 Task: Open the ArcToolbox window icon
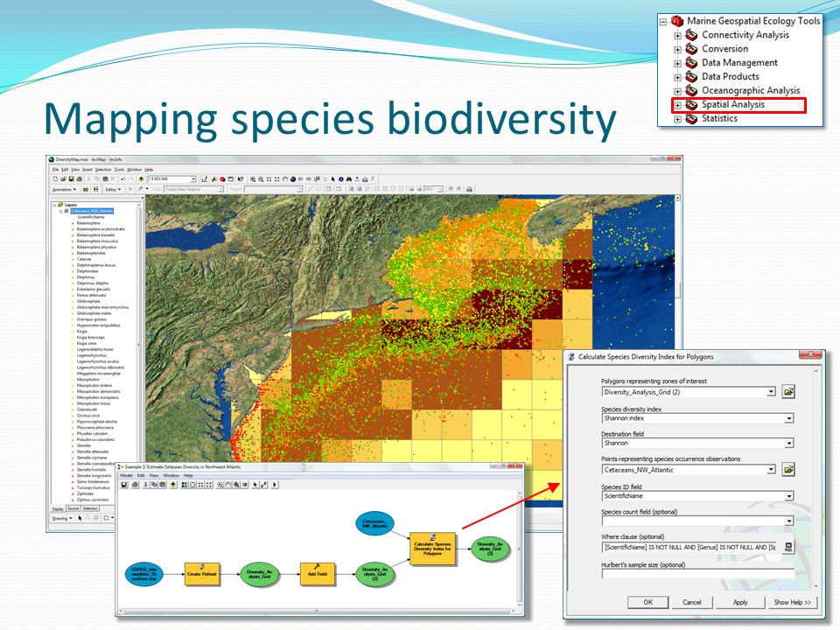(222, 178)
